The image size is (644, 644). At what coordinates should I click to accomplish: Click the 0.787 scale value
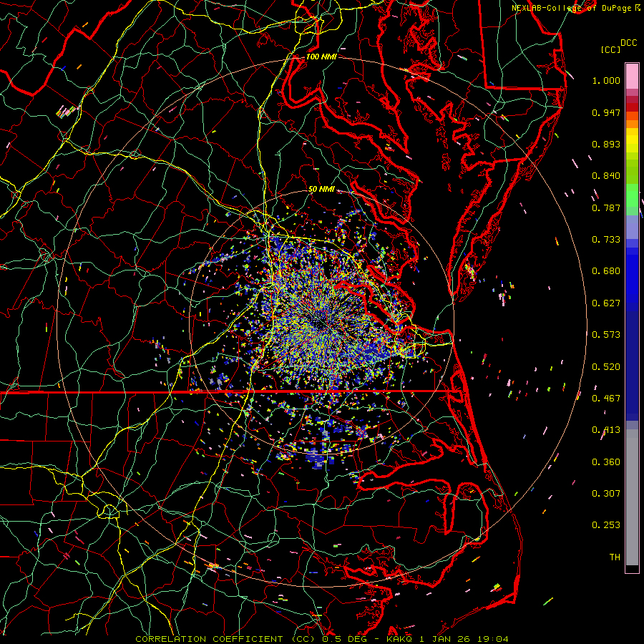tap(606, 208)
